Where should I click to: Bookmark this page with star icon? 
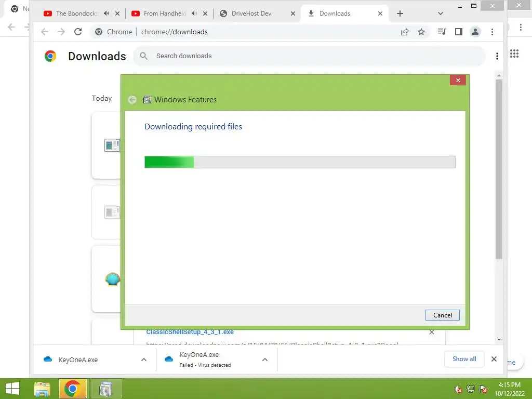coord(421,32)
